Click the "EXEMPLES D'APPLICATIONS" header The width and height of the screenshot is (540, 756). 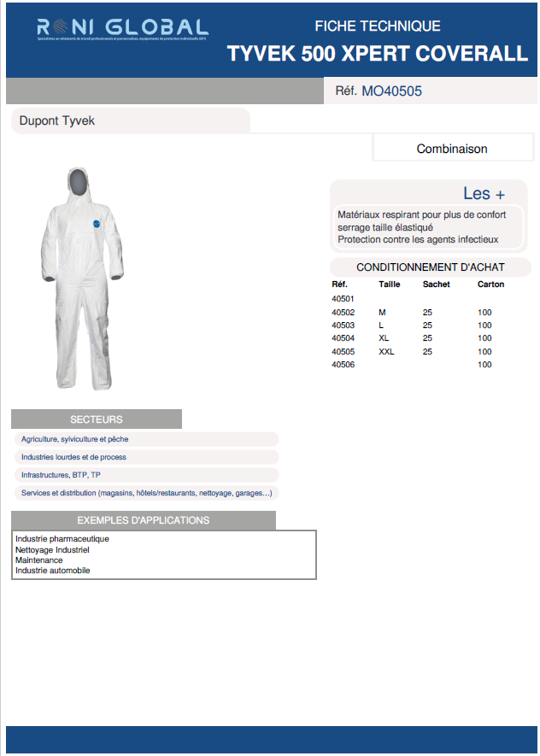[144, 521]
